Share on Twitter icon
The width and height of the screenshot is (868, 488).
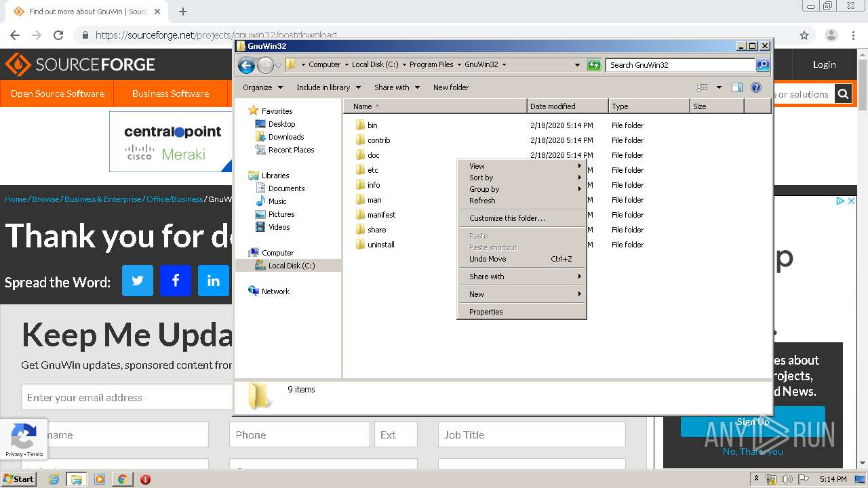coord(138,281)
